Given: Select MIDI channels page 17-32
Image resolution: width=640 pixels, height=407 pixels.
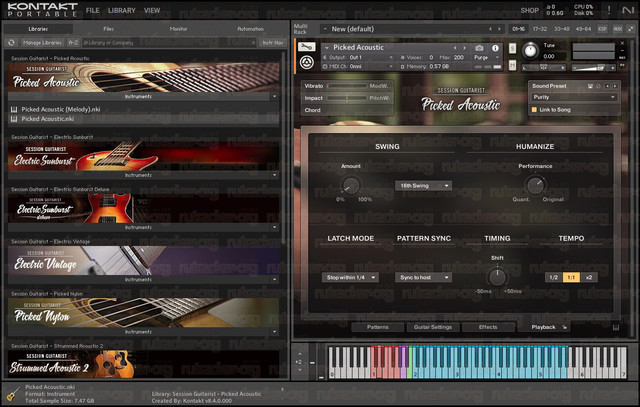Looking at the screenshot, I should 540,29.
